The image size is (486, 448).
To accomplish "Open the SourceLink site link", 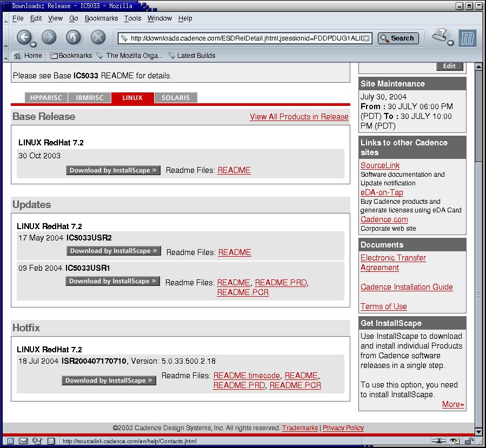I will pyautogui.click(x=380, y=165).
